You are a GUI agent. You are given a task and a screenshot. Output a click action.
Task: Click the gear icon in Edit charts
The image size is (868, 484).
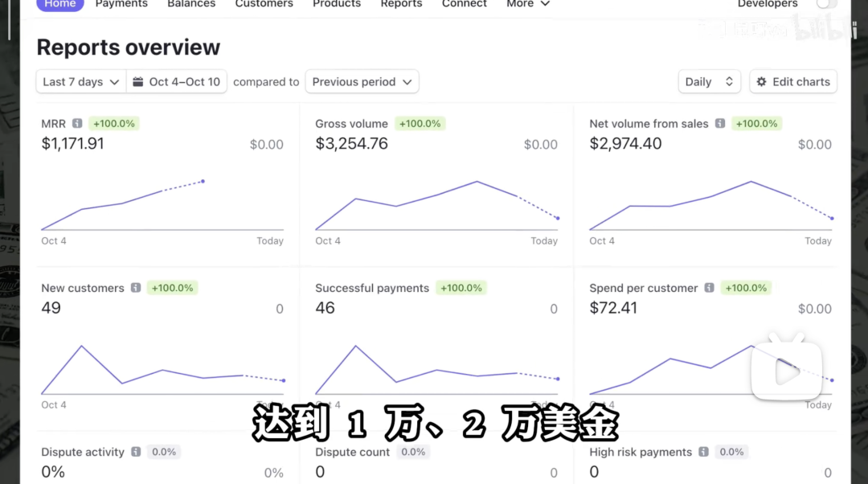click(x=762, y=81)
